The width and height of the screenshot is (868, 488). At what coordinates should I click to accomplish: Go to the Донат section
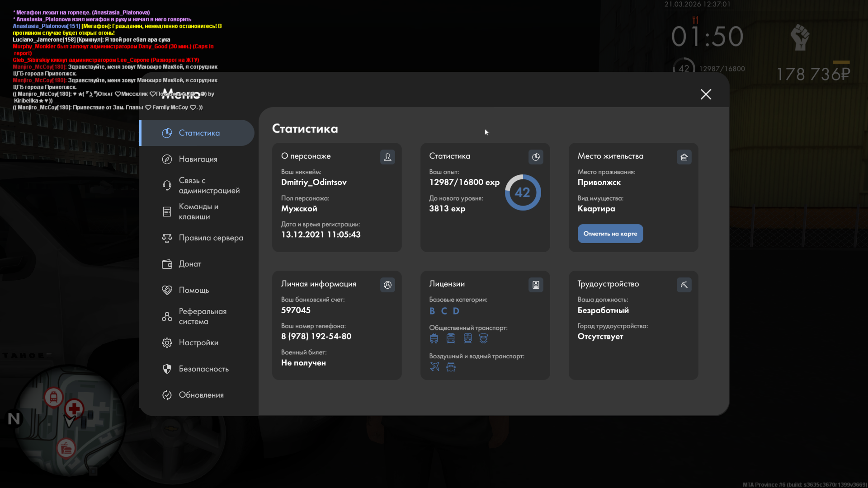[190, 264]
